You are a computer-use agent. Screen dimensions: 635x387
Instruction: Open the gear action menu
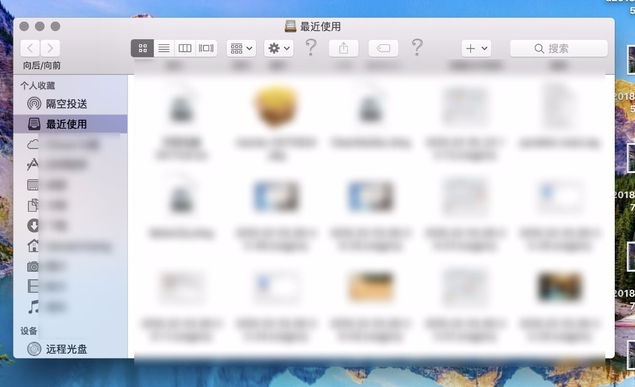coord(279,49)
